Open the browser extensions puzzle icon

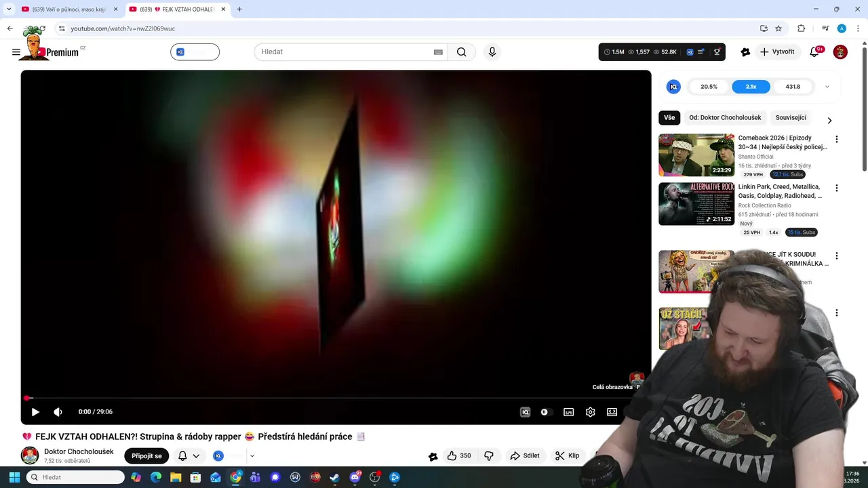(x=802, y=28)
